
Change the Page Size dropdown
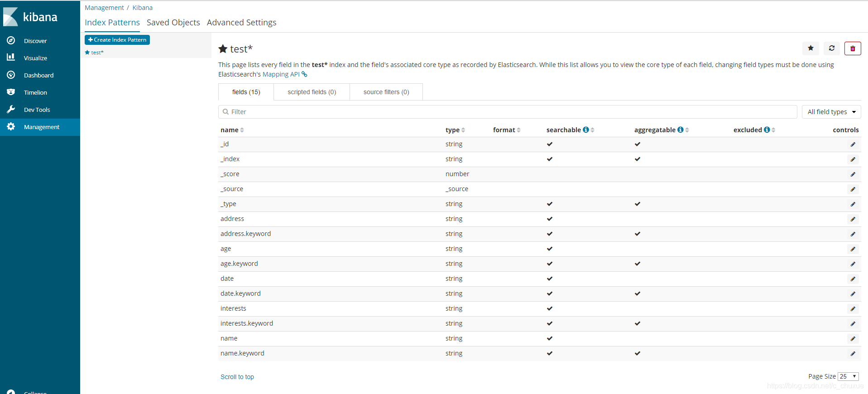coord(848,376)
